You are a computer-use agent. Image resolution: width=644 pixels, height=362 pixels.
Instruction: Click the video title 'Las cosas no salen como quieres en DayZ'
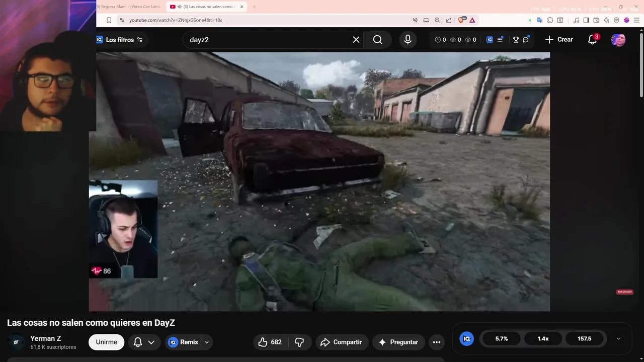[91, 323]
